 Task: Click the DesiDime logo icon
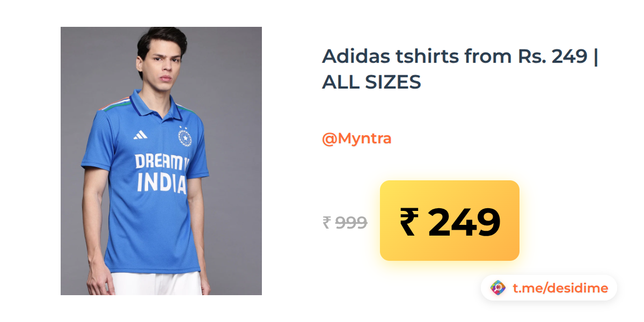(499, 288)
